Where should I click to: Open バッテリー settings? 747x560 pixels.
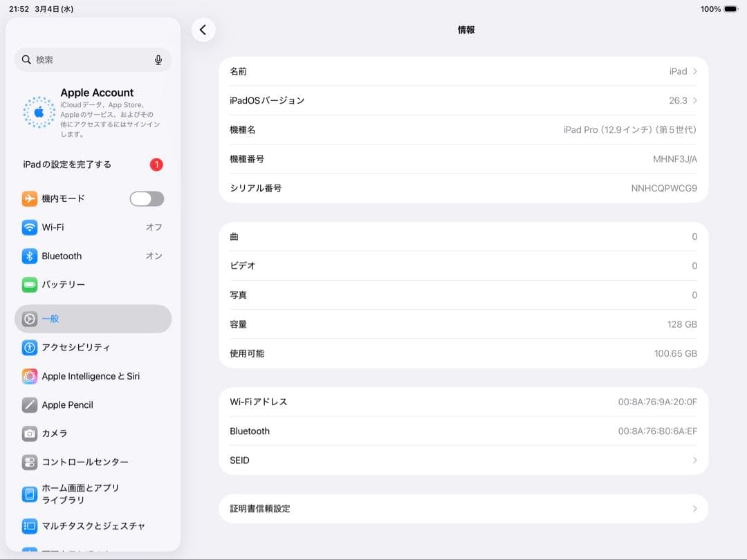click(93, 285)
